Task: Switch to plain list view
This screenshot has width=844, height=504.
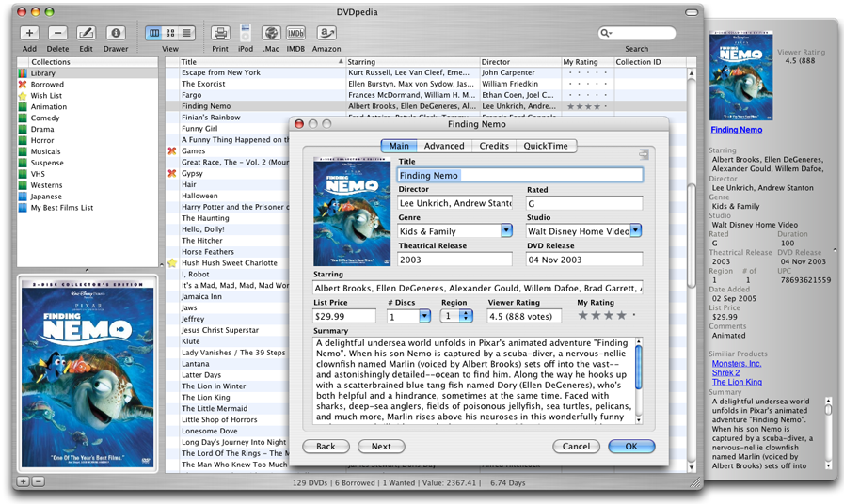Action: click(x=186, y=33)
